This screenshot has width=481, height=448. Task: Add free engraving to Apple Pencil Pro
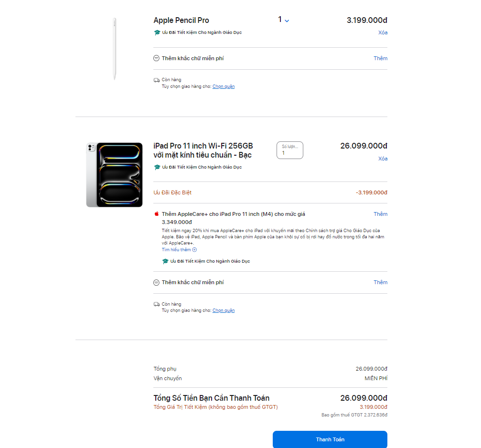380,58
